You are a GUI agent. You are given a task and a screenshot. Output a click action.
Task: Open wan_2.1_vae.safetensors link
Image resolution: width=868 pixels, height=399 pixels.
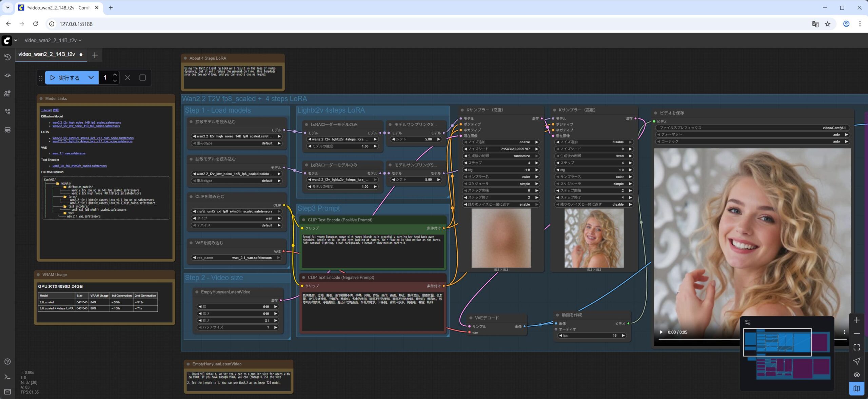[69, 153]
